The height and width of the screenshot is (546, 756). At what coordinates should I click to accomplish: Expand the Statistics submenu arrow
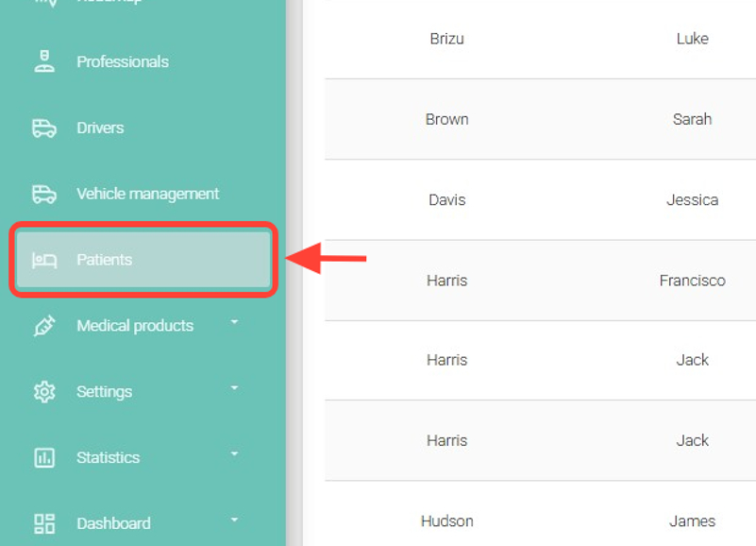(234, 454)
